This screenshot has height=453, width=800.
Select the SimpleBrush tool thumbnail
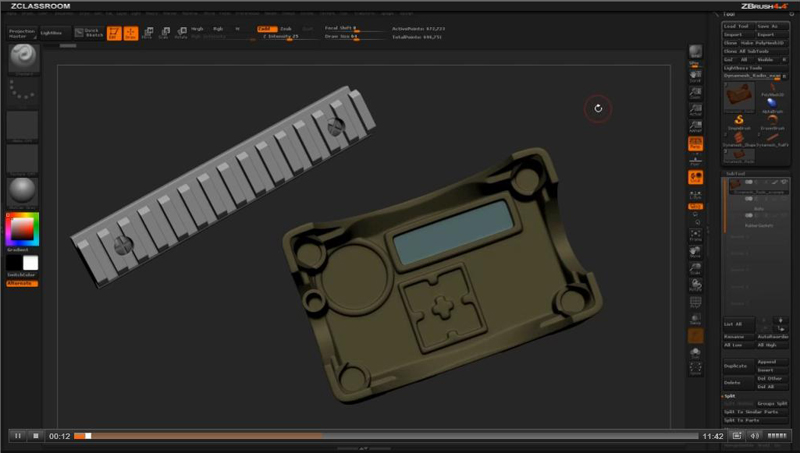(738, 121)
